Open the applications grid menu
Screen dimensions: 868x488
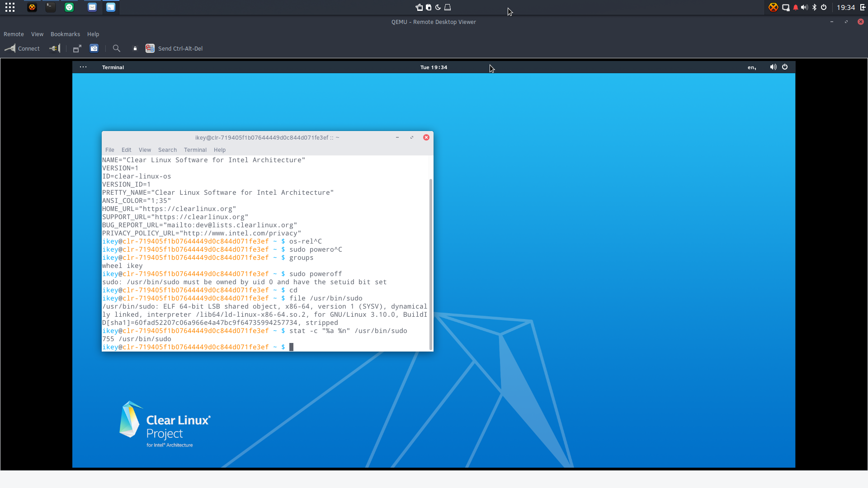pos(10,7)
